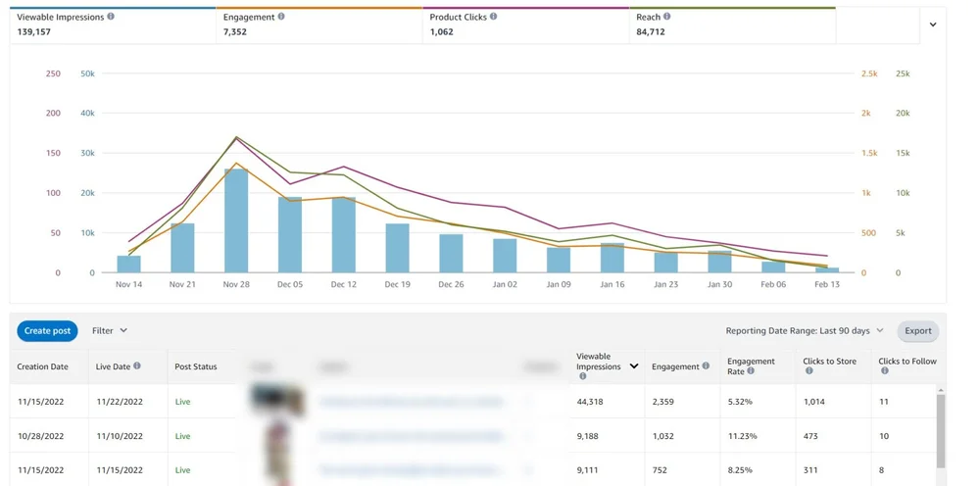The width and height of the screenshot is (980, 486).
Task: Click info icon next to Engagement metric card
Action: [281, 17]
